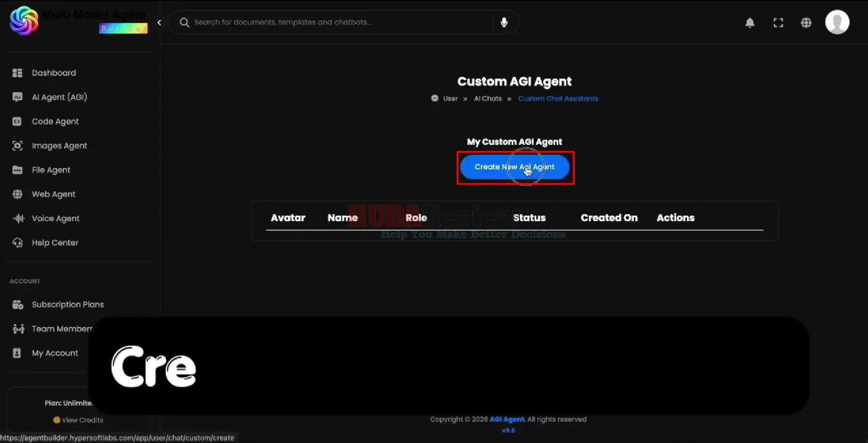Click the AI Chats breadcrumb

[x=488, y=99]
